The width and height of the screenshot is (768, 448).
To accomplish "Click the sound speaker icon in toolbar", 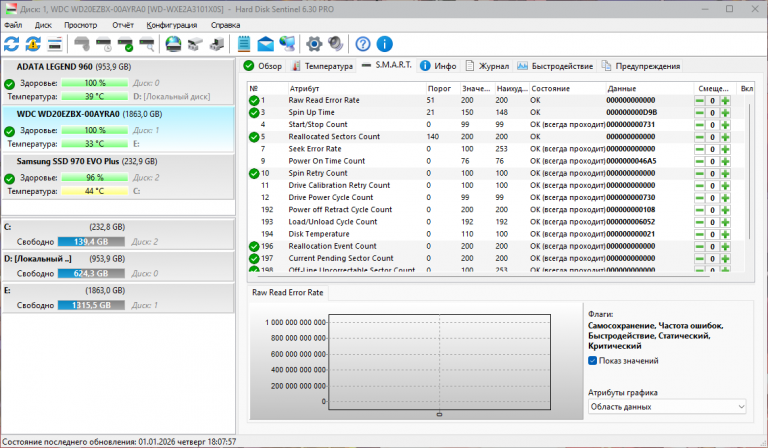I will tap(334, 44).
